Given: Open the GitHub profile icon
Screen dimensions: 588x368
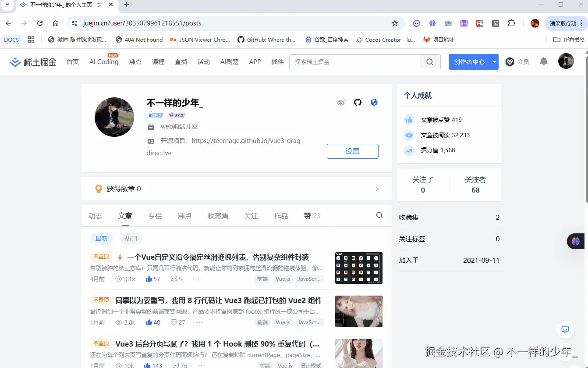Looking at the screenshot, I should (x=358, y=102).
